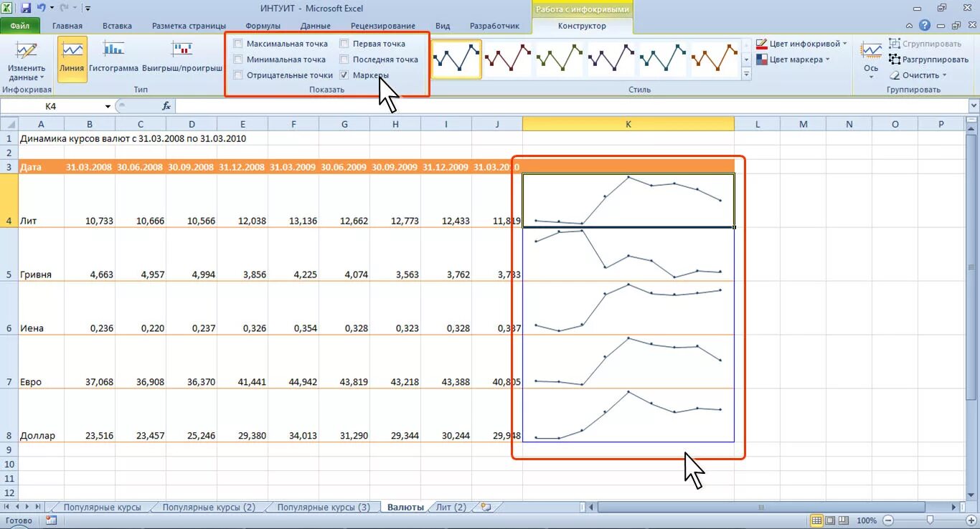Open the Файл tab
980x529 pixels.
(x=20, y=26)
